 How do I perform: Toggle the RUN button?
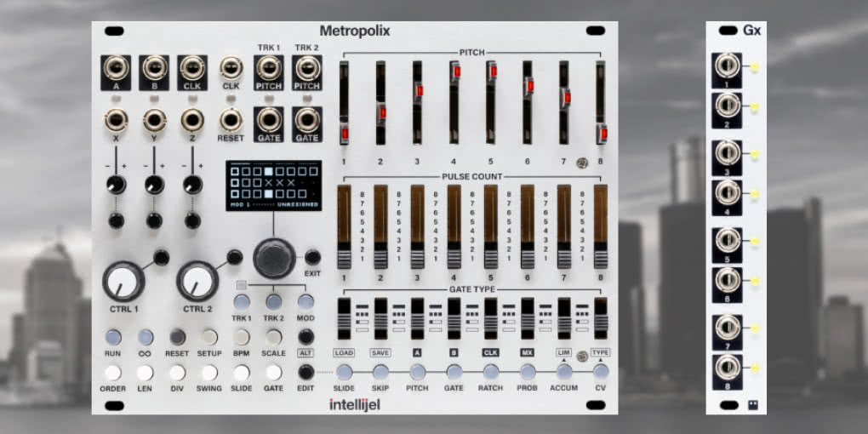tap(113, 337)
